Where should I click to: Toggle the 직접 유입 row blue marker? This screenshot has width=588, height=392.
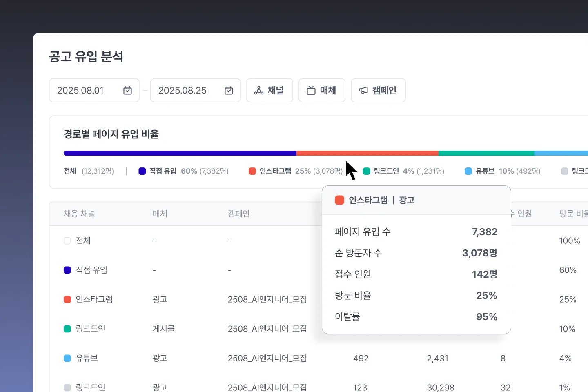tap(67, 270)
